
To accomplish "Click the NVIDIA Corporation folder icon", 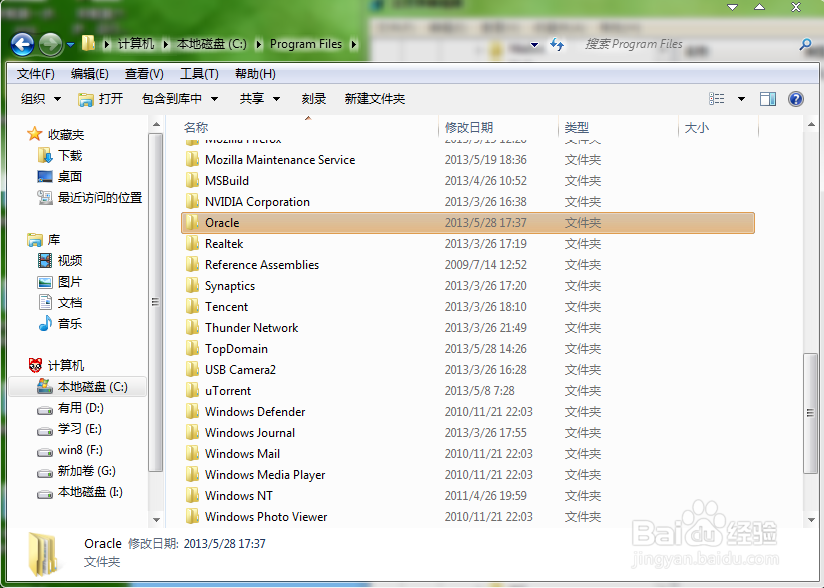I will 192,202.
